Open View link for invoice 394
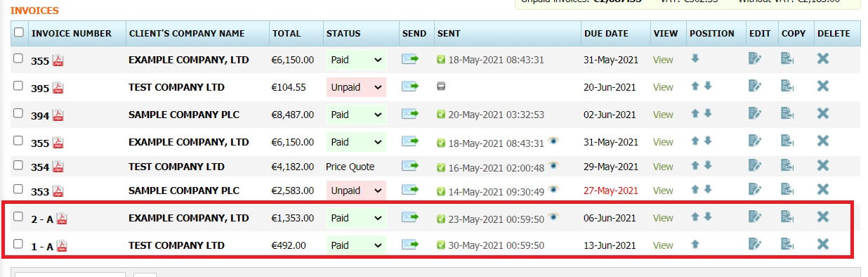Image resolution: width=868 pixels, height=277 pixels. tap(663, 115)
